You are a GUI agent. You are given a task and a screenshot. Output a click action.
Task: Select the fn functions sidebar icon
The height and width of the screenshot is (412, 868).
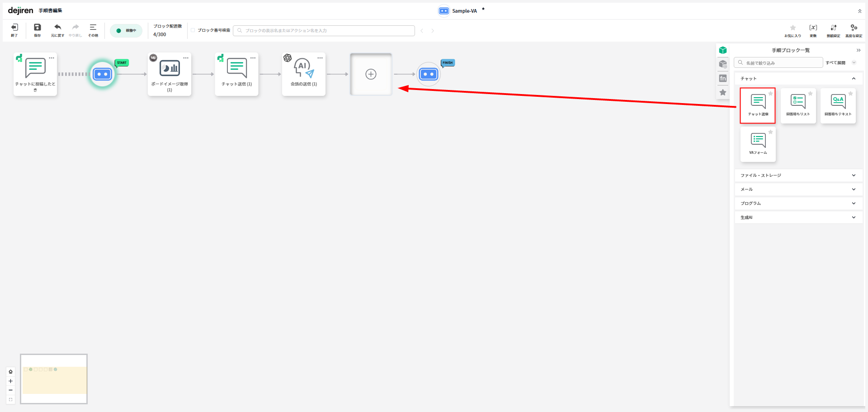click(x=723, y=78)
